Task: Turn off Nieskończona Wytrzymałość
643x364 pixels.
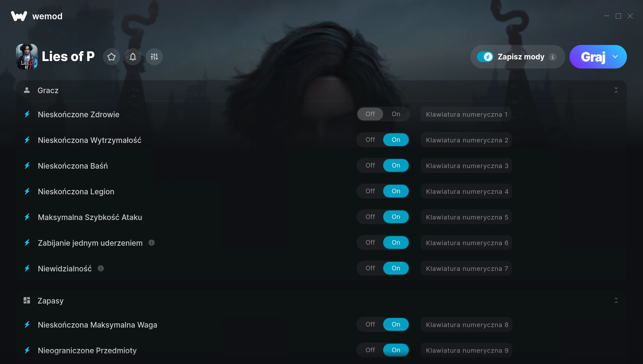Action: [370, 140]
